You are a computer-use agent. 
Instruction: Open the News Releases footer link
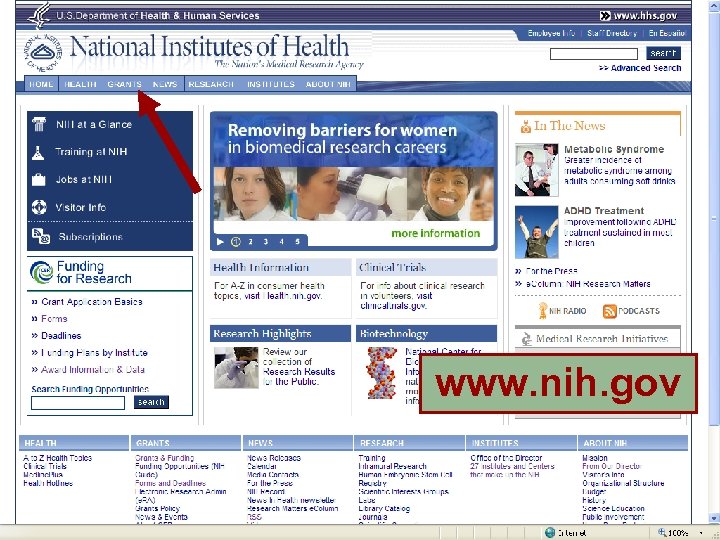click(x=274, y=458)
